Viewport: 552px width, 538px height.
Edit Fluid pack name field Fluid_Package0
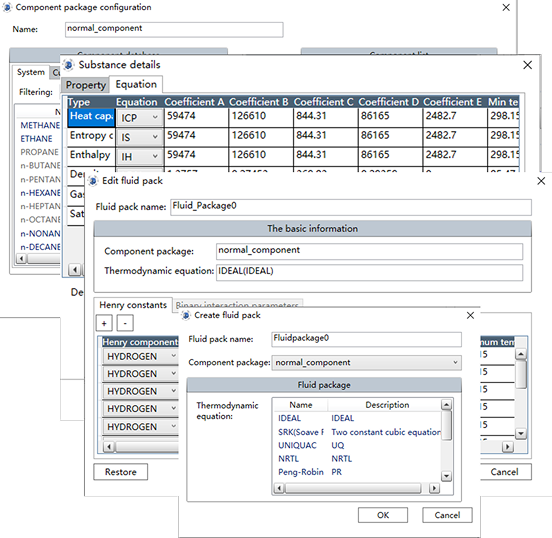pyautogui.click(x=351, y=207)
